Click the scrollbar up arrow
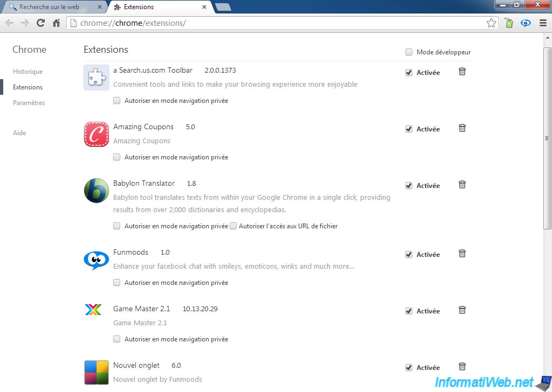552x392 pixels. coord(547,37)
